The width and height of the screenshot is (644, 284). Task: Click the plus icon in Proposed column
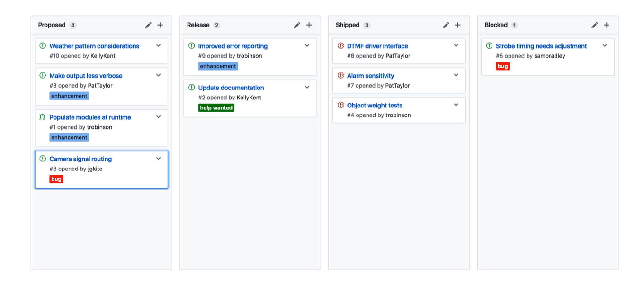(x=160, y=25)
